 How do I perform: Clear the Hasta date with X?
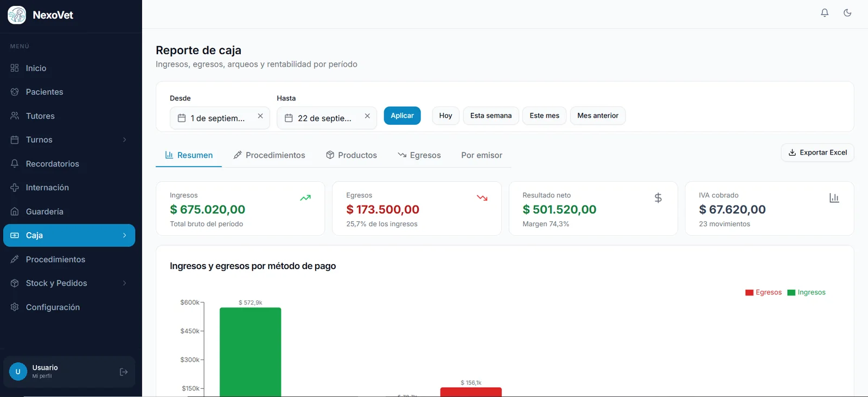(x=367, y=116)
